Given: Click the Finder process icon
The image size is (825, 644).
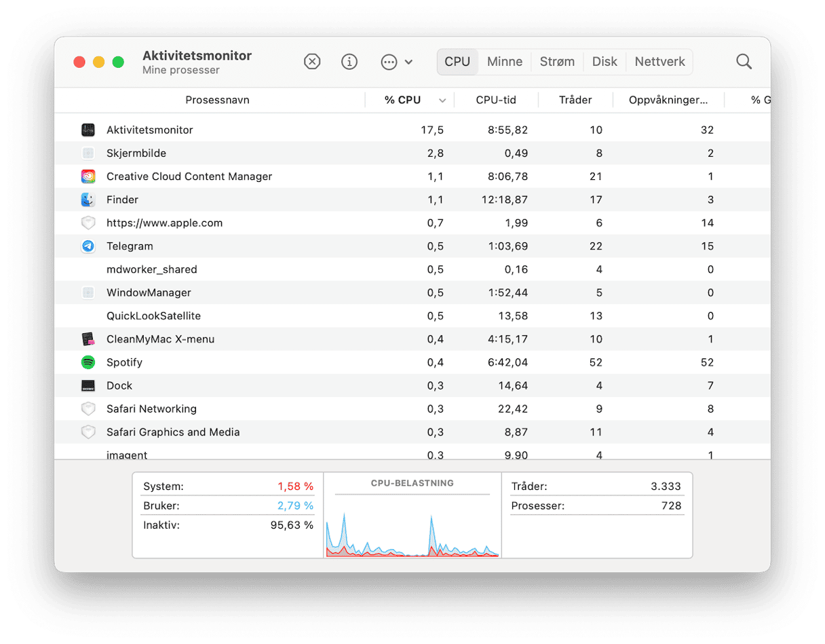Looking at the screenshot, I should [x=88, y=200].
